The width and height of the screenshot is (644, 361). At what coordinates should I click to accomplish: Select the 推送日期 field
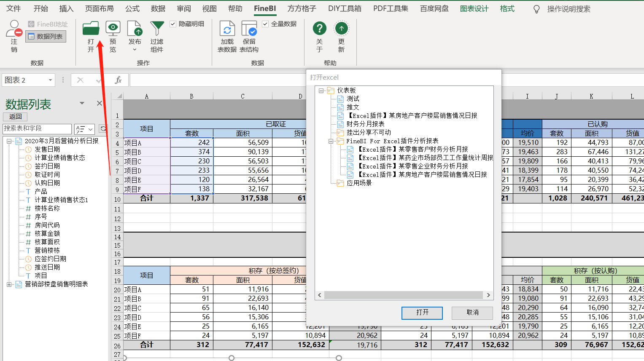pos(47,267)
